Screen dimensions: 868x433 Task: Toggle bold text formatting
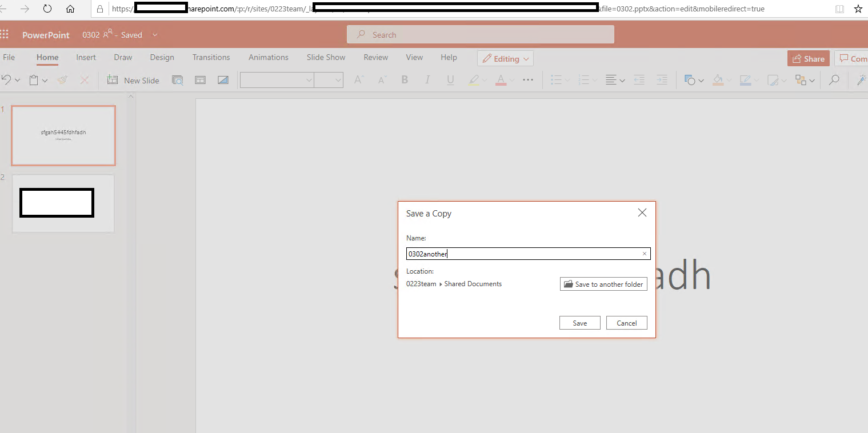click(405, 80)
